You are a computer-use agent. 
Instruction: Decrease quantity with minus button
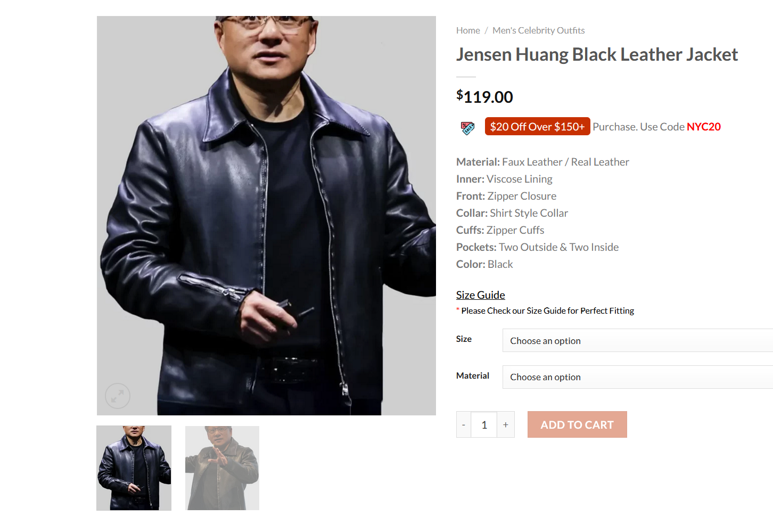pyautogui.click(x=464, y=424)
